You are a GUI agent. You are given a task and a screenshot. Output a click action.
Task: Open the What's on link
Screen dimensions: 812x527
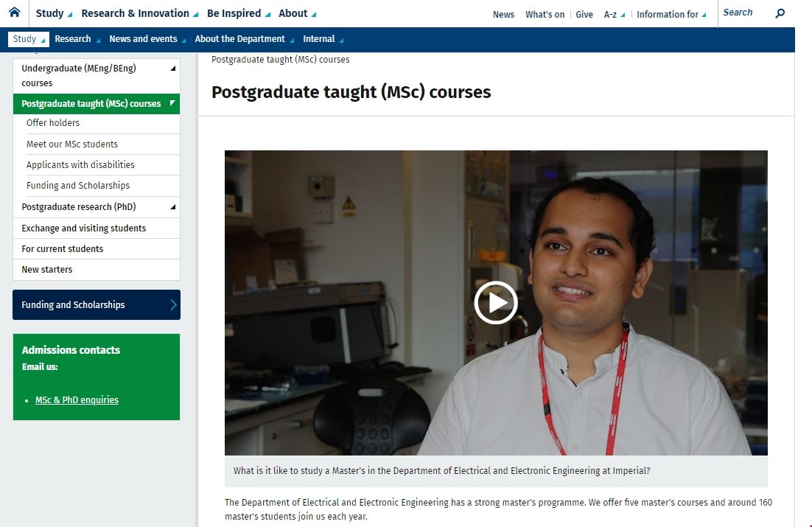coord(545,14)
